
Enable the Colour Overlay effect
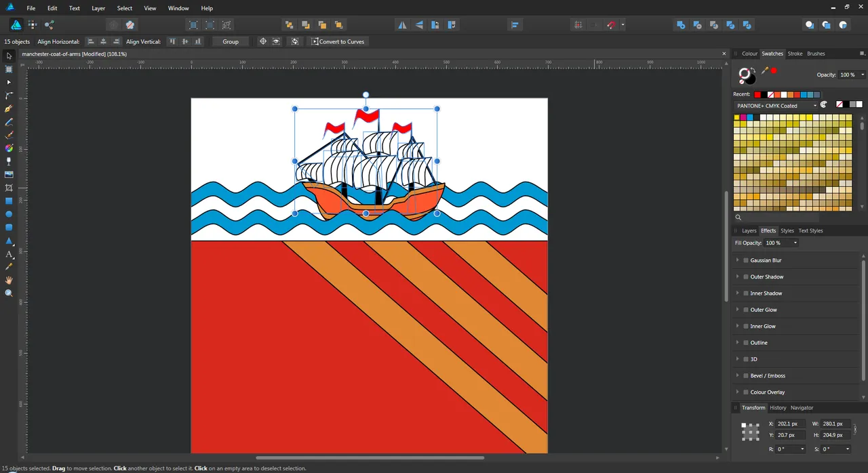746,392
